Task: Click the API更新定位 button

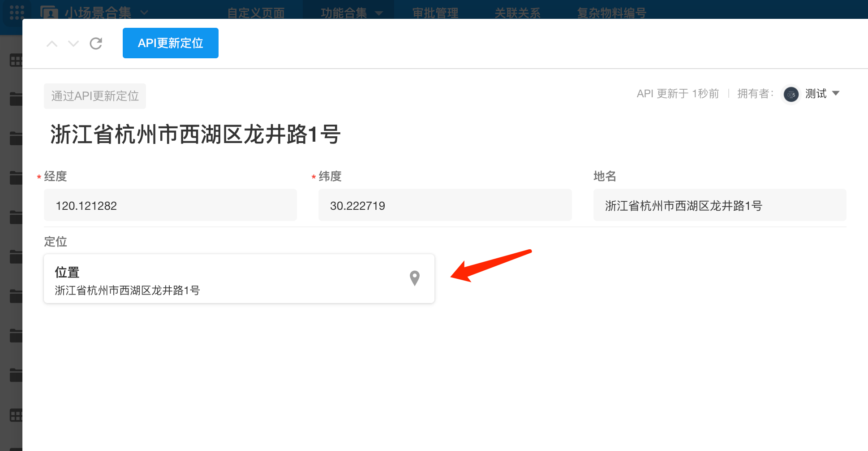Action: (171, 43)
